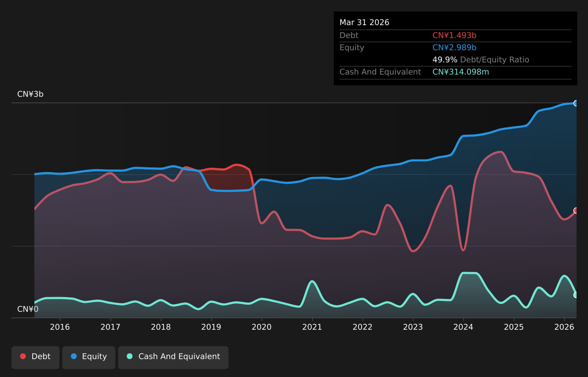Click the 2016 x-axis label
This screenshot has width=588, height=377.
(x=60, y=327)
